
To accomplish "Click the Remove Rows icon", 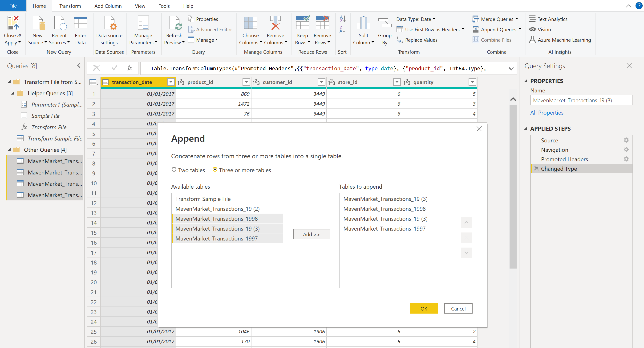I will 322,23.
